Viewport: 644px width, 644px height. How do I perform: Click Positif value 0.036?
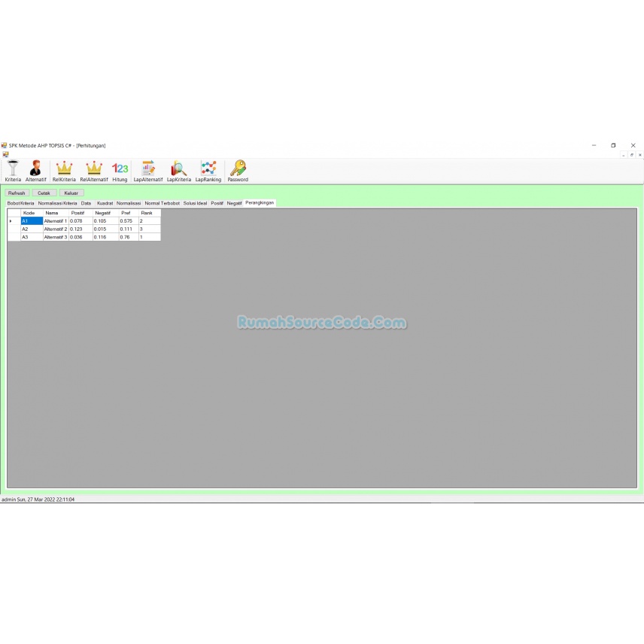[80, 237]
